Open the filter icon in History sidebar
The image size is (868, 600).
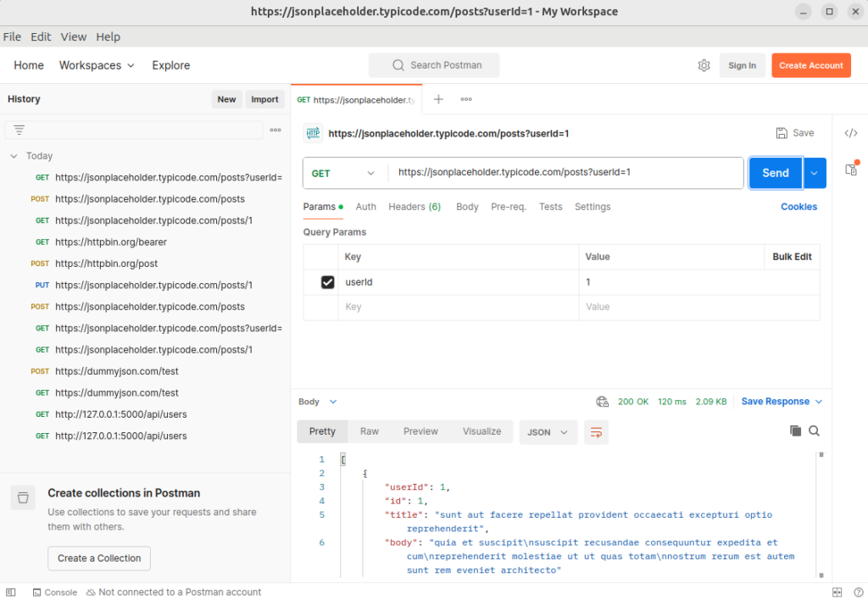pos(19,130)
